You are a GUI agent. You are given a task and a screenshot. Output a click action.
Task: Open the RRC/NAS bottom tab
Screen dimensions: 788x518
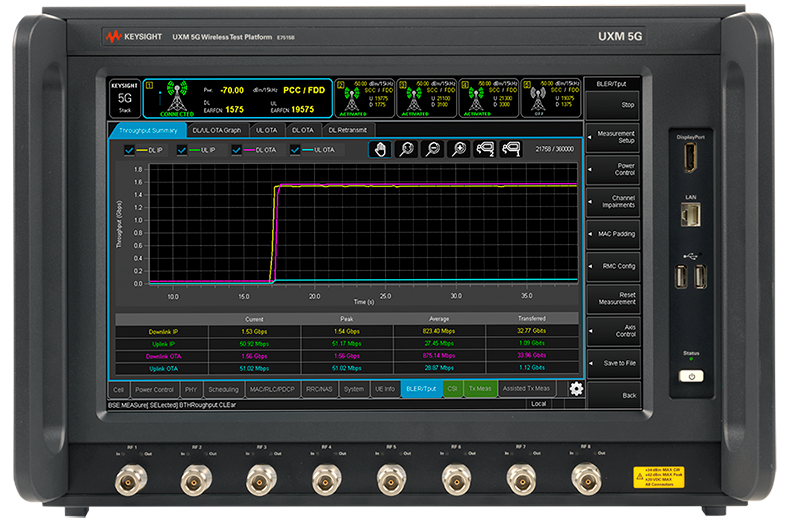(x=319, y=389)
